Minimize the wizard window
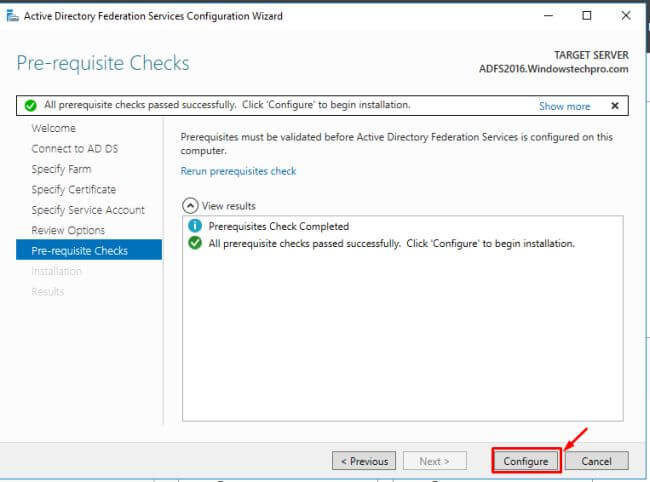Screen dimensions: 650x482 tap(548, 16)
